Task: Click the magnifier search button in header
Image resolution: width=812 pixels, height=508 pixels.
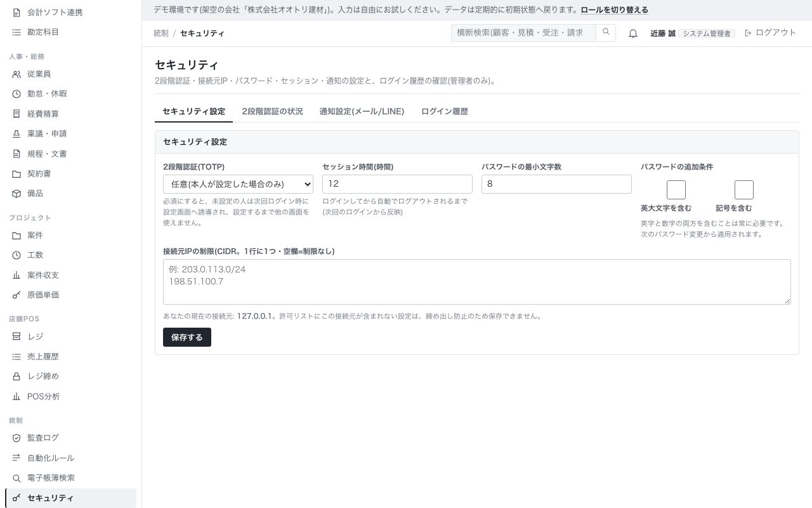Action: 606,32
